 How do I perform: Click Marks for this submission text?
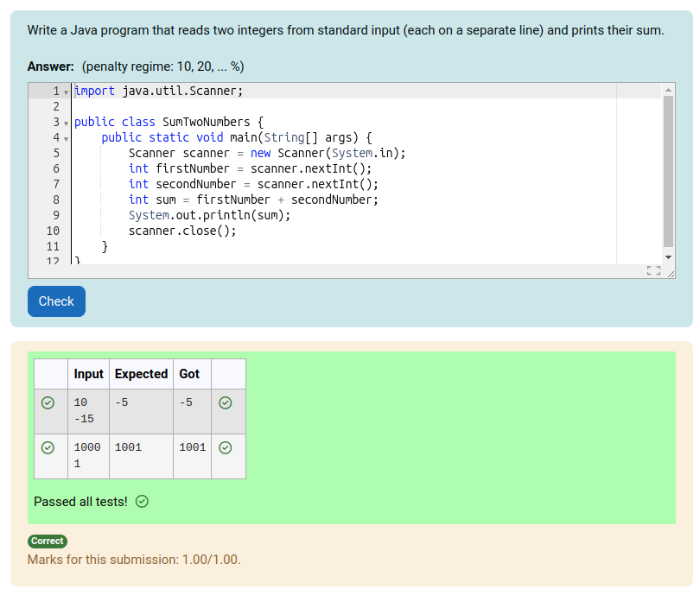[x=134, y=560]
